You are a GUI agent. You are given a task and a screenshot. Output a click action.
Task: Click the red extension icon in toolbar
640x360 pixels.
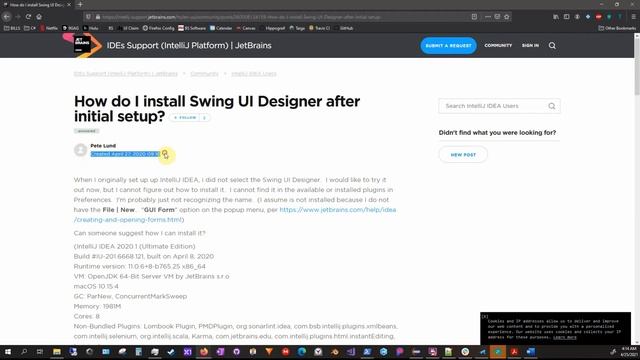pyautogui.click(x=598, y=17)
